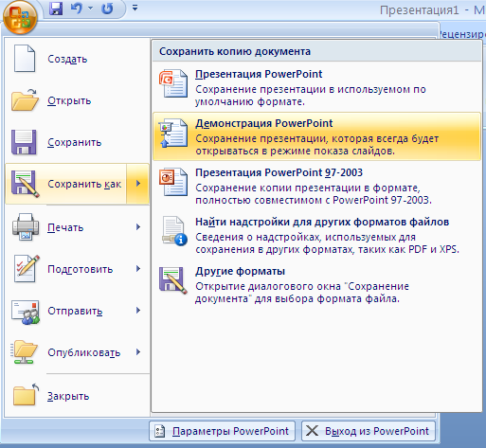The image size is (486, 448).
Task: Select the Другие форматы heading
Action: tap(240, 271)
